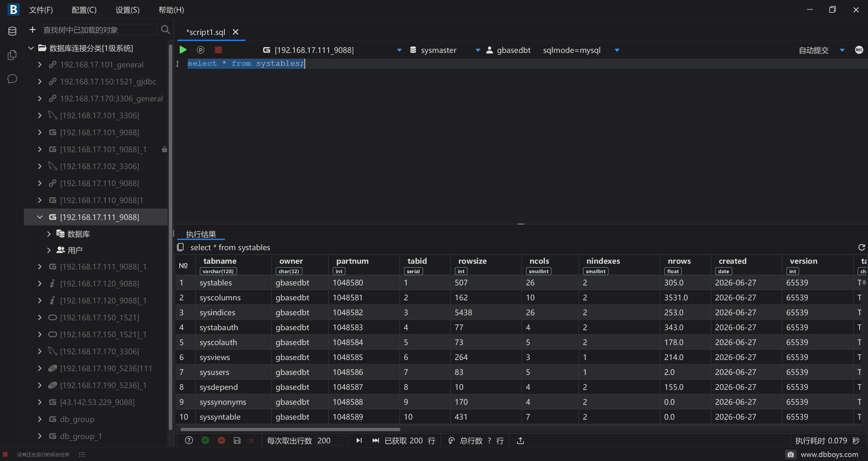
Task: Copy the executed SQL statement icon
Action: [x=180, y=247]
